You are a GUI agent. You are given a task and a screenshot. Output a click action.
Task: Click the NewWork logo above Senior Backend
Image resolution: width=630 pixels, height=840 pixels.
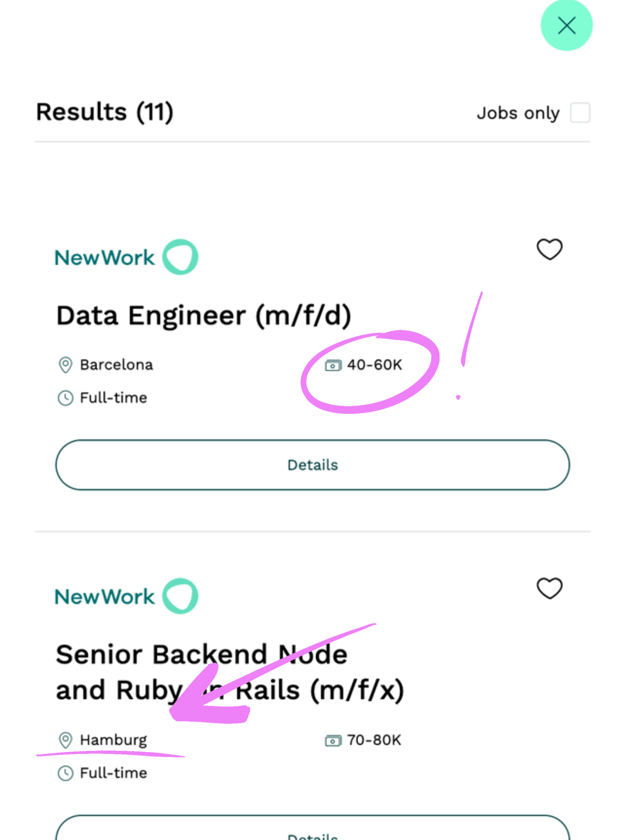point(126,596)
